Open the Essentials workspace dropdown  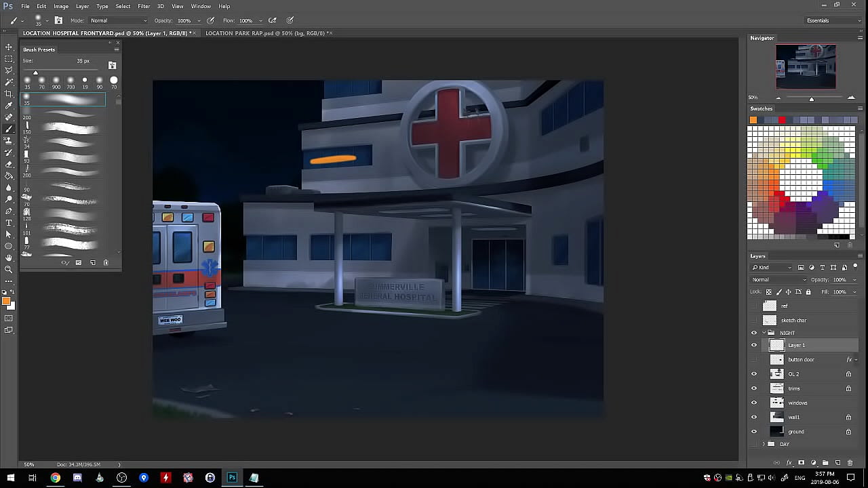(x=833, y=20)
